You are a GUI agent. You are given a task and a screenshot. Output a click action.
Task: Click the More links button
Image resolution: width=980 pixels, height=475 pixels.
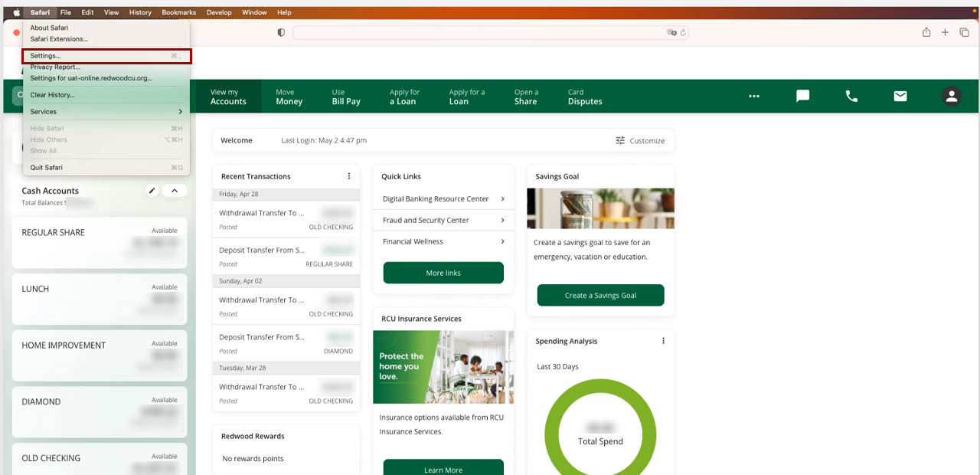(443, 273)
